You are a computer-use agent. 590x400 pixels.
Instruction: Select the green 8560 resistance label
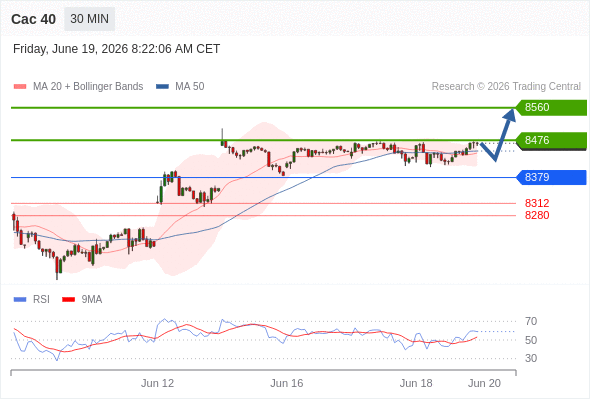pyautogui.click(x=551, y=108)
